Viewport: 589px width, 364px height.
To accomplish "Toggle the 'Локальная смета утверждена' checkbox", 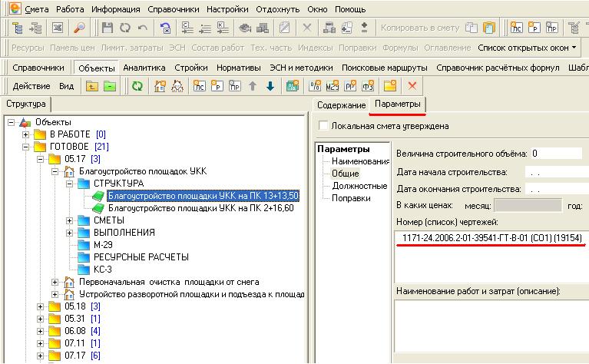I will (x=323, y=126).
